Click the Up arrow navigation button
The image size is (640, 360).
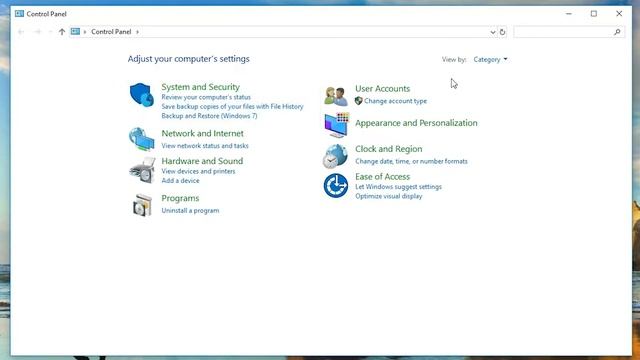(62, 32)
